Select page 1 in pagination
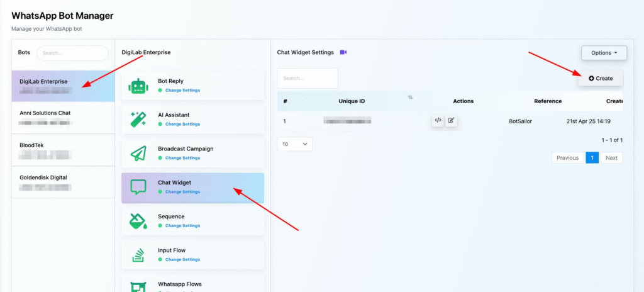 click(x=592, y=157)
